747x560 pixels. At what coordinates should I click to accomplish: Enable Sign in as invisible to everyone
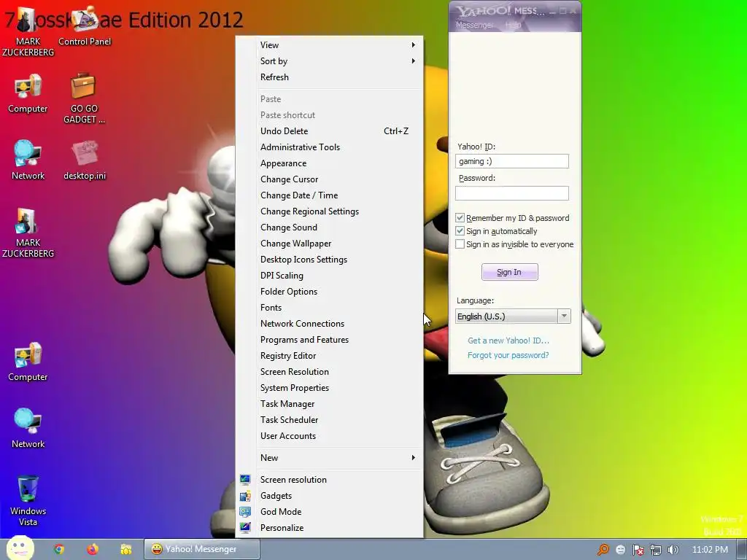460,244
